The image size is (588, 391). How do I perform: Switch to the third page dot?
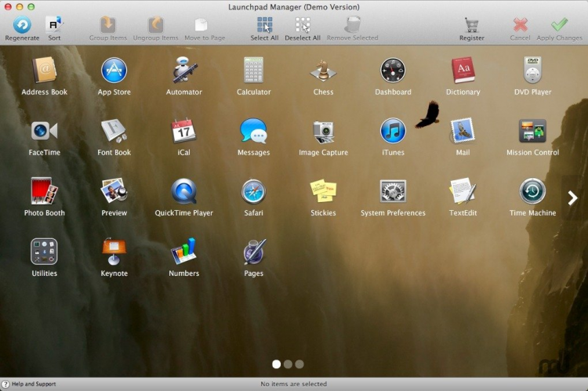pos(299,364)
